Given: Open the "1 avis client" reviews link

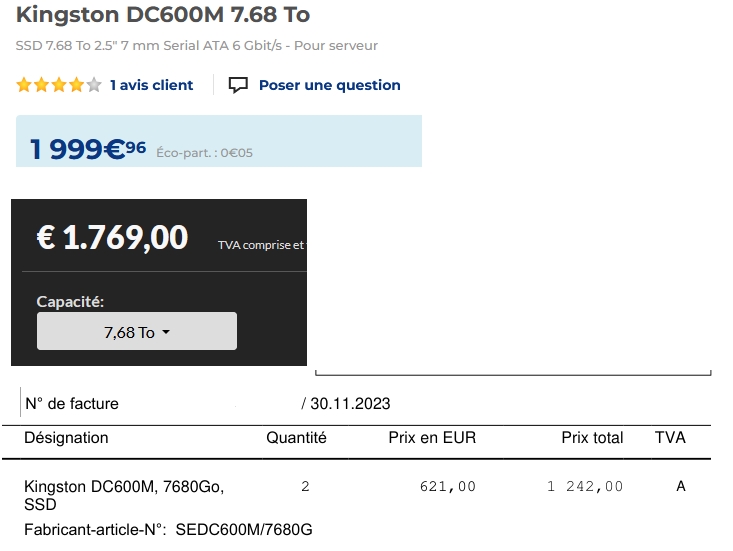Looking at the screenshot, I should (x=152, y=85).
